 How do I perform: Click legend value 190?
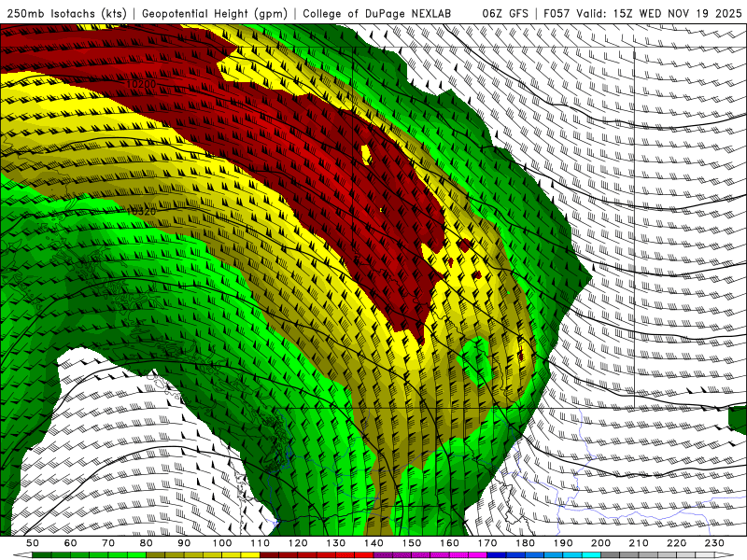coord(563,543)
